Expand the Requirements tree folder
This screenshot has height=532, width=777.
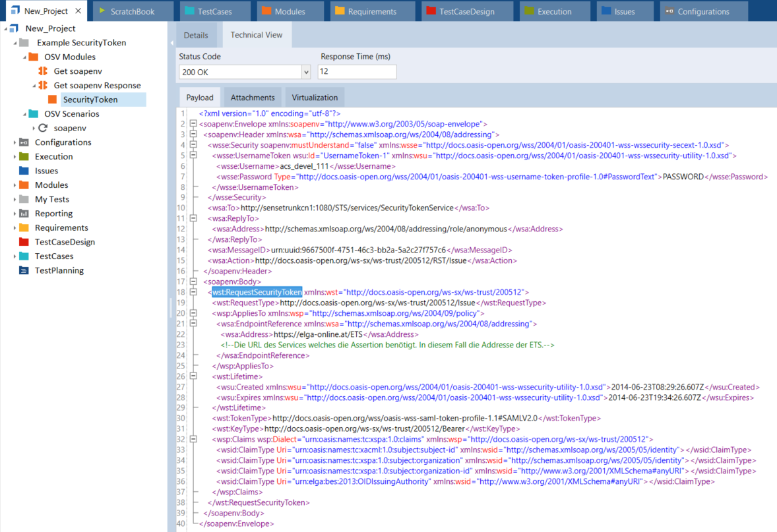15,228
